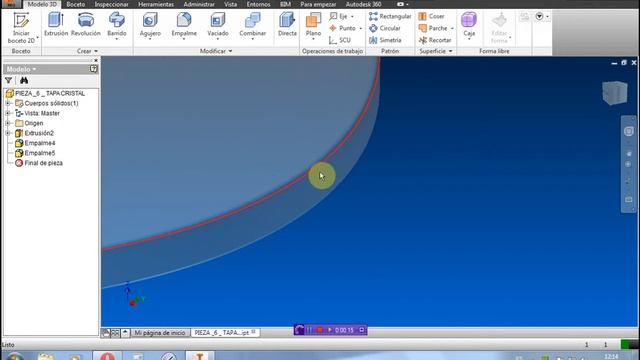Viewport: 640px width, 360px height.
Task: Select the Extrusión tool
Action: [56, 24]
